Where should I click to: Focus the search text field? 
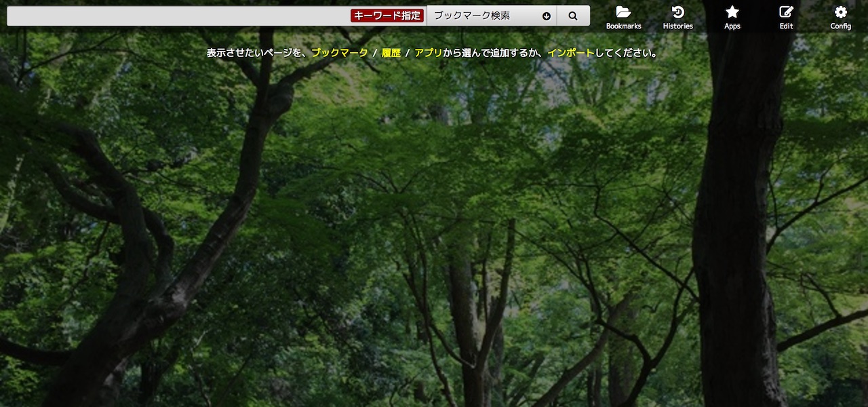(178, 16)
